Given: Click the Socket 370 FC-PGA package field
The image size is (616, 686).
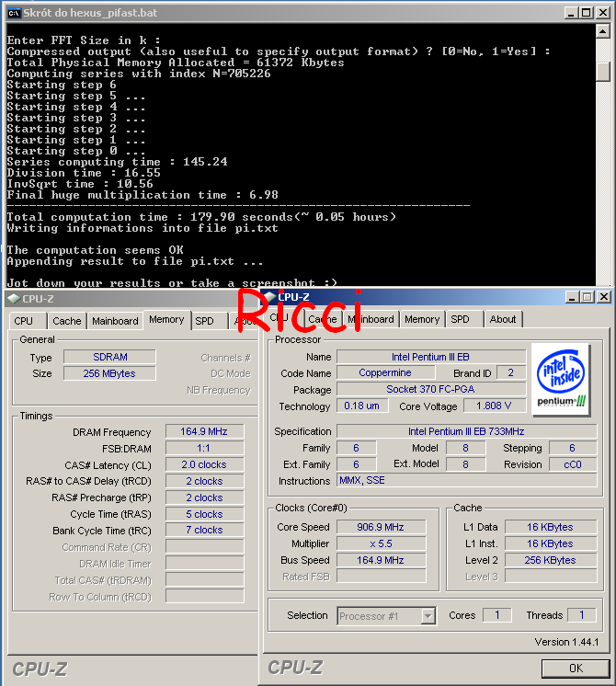Looking at the screenshot, I should point(431,389).
